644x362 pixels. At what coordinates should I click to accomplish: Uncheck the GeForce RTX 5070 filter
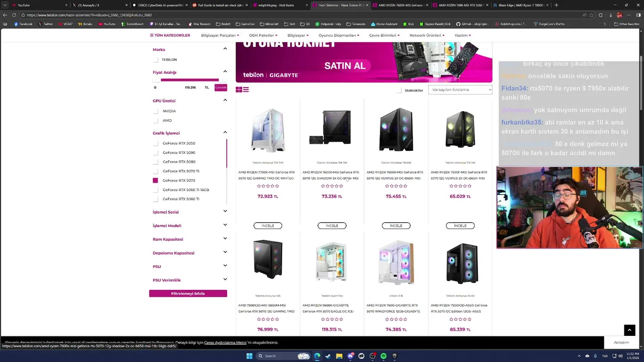pyautogui.click(x=155, y=180)
